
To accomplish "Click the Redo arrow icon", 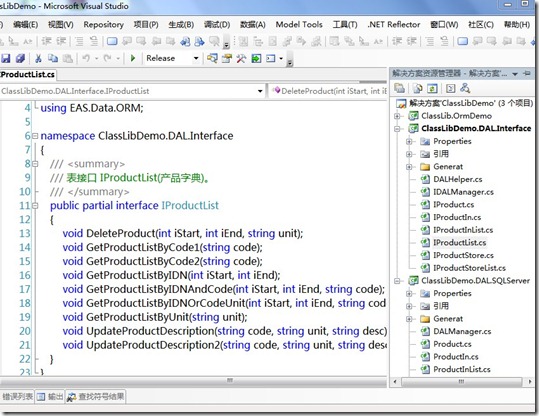I will 107,58.
